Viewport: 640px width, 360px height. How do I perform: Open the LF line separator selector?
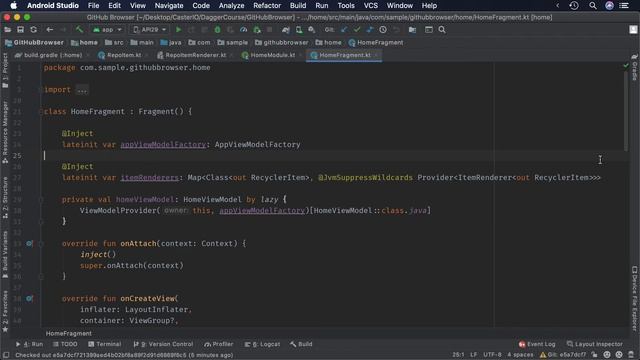[x=473, y=355]
